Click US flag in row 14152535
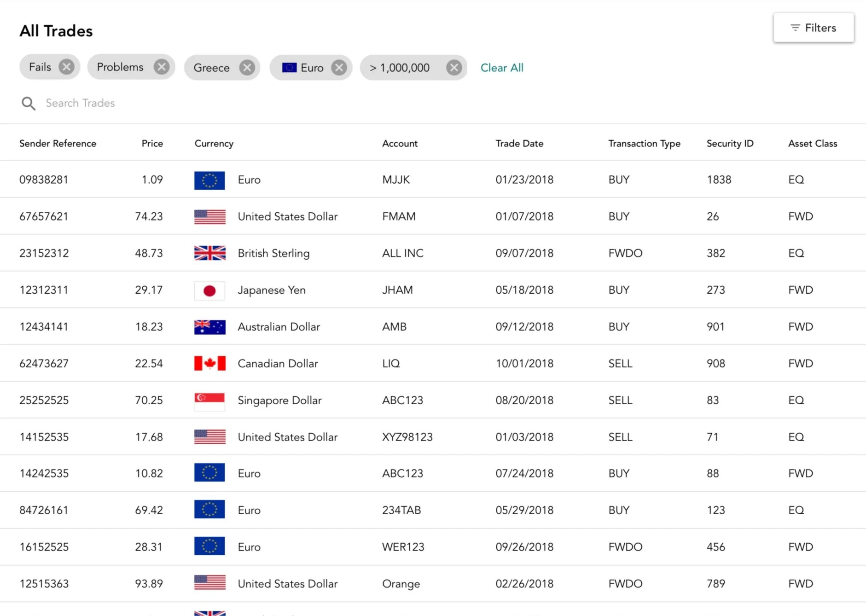866x616 pixels. (210, 437)
